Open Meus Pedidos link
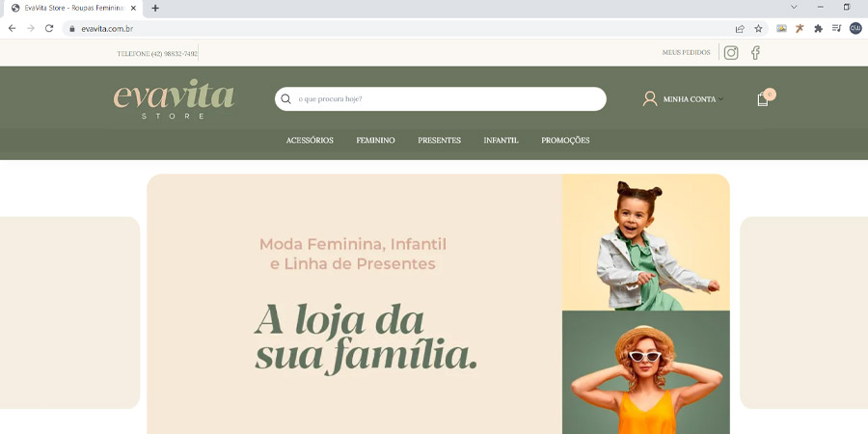The height and width of the screenshot is (434, 868). click(686, 53)
